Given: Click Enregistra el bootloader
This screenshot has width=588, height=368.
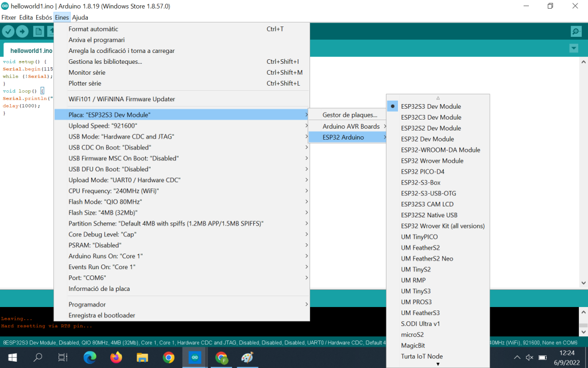Looking at the screenshot, I should [102, 316].
